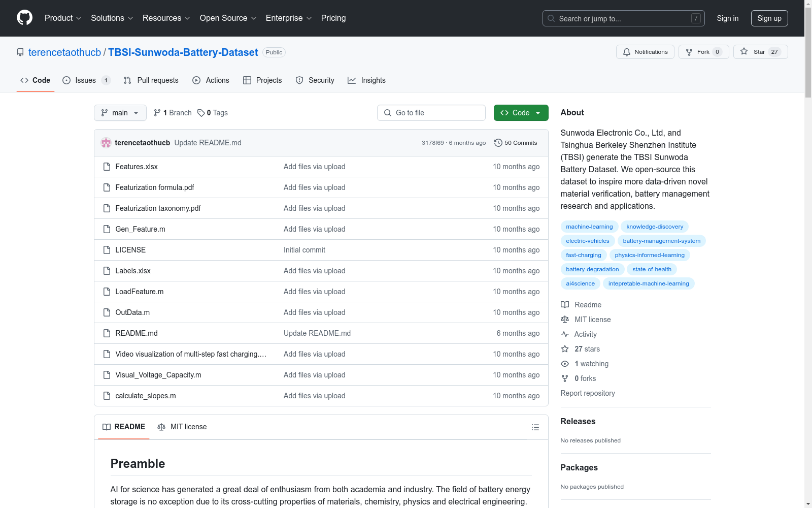Click the star icon beside 27 stars
The image size is (812, 508).
[565, 349]
